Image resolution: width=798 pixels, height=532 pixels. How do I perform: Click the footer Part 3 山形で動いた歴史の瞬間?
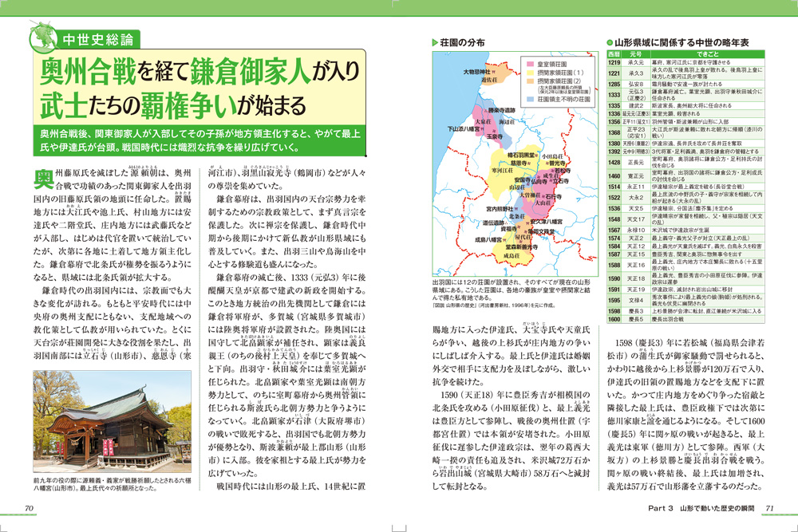coord(701,508)
